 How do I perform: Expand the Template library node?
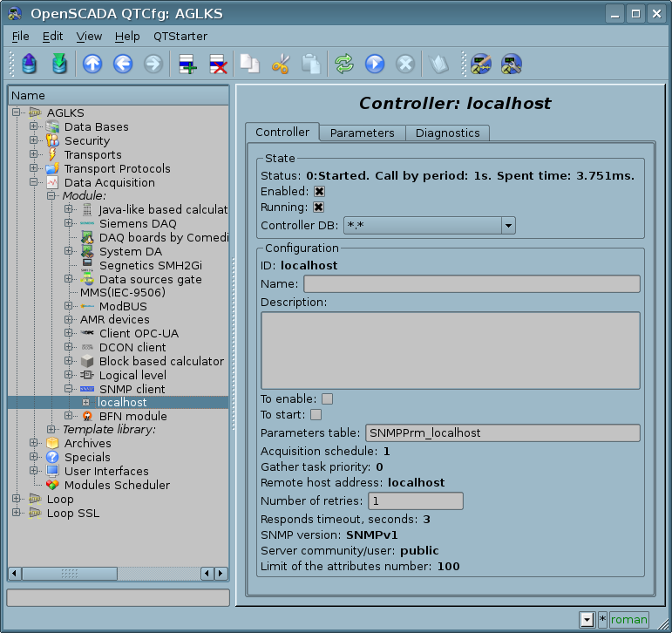51,429
